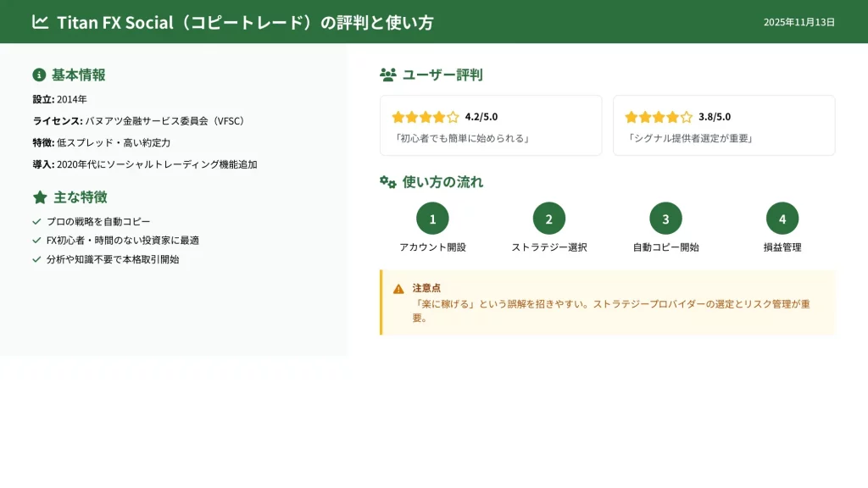This screenshot has width=868, height=488.
Task: Click checkmark next to FX初心者・時間のない投資家に最適
Action: coord(36,241)
